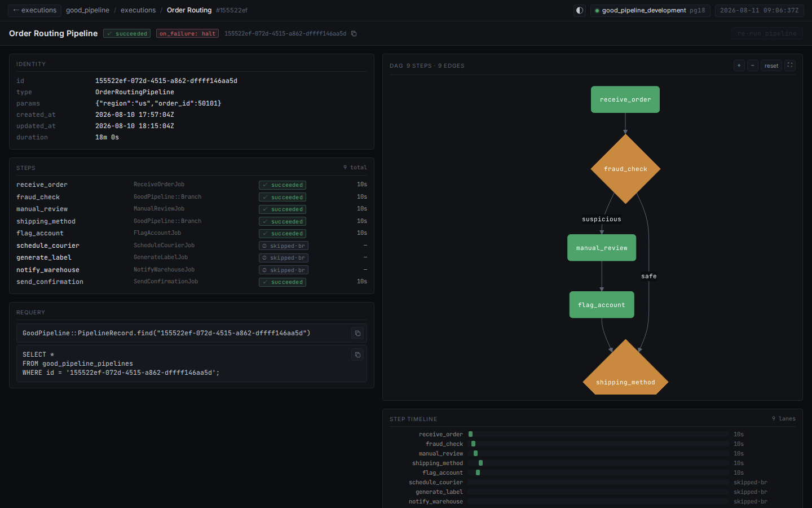Click the suspicious edge label
The image size is (812, 508).
coord(602,219)
